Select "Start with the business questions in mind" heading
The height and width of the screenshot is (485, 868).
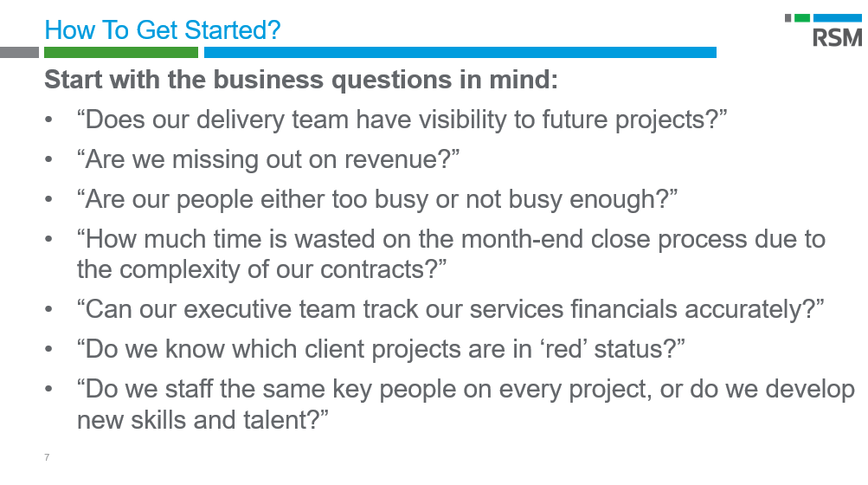301,80
